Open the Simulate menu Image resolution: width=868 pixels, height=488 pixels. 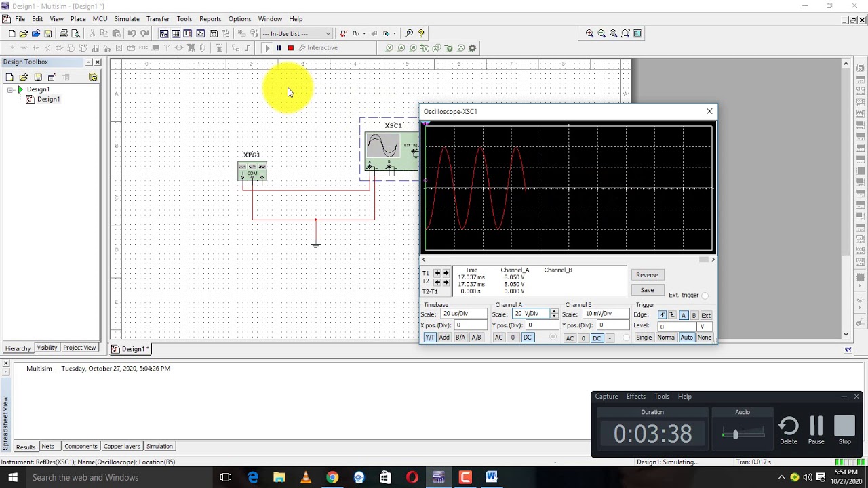tap(127, 19)
